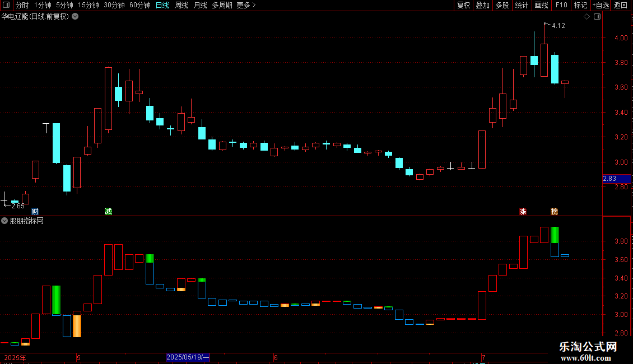Switch to 周线 weekly chart
Viewport: 633px width, 364px height.
point(181,5)
